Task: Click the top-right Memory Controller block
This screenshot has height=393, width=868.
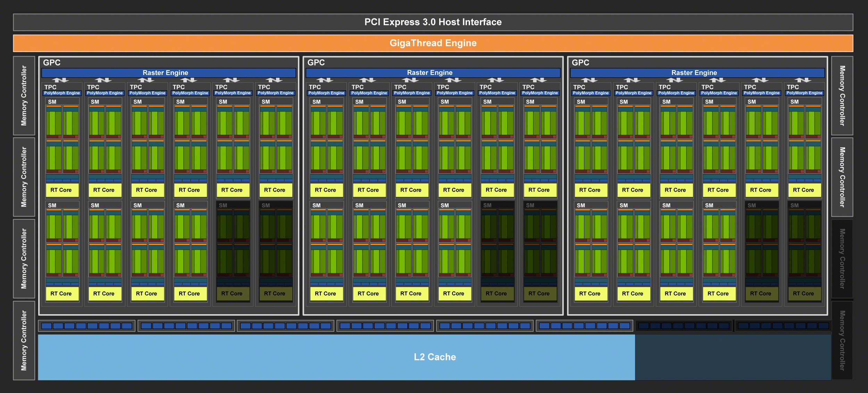Action: [842, 95]
